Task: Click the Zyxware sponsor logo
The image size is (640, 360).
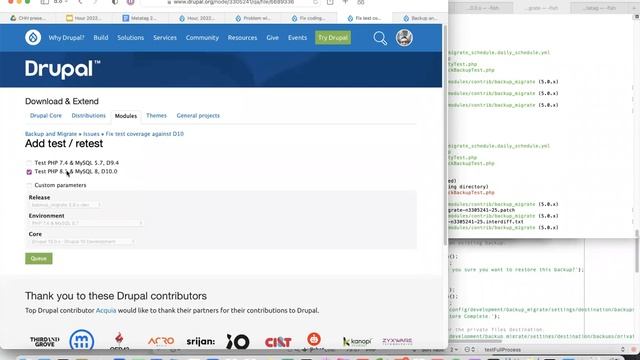Action: click(397, 341)
